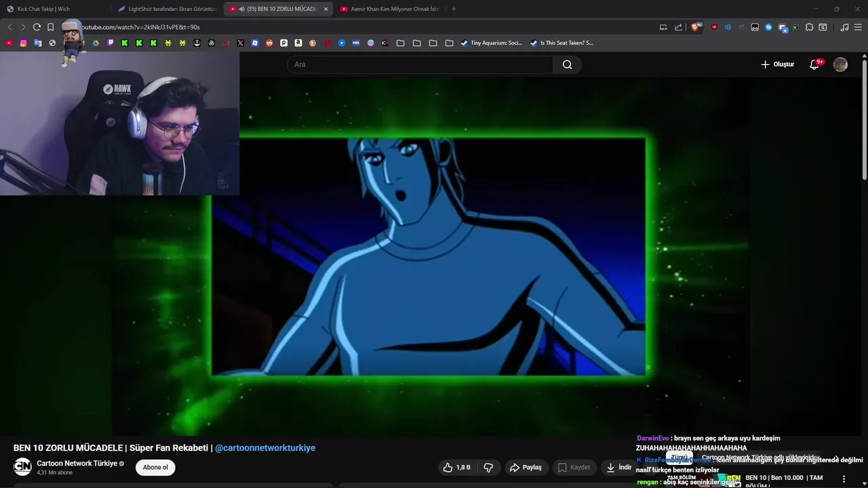Open the browser hamburger main menu
Viewport: 868px width, 488px height.
point(858,27)
